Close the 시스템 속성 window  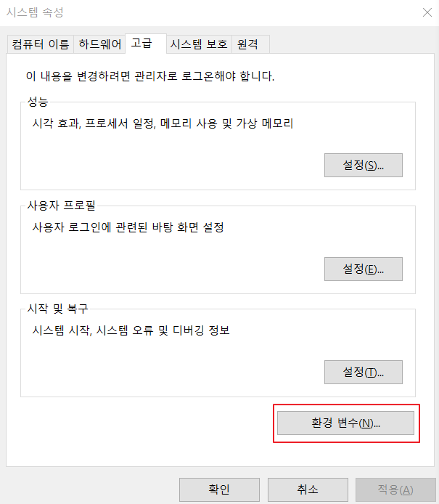(427, 12)
